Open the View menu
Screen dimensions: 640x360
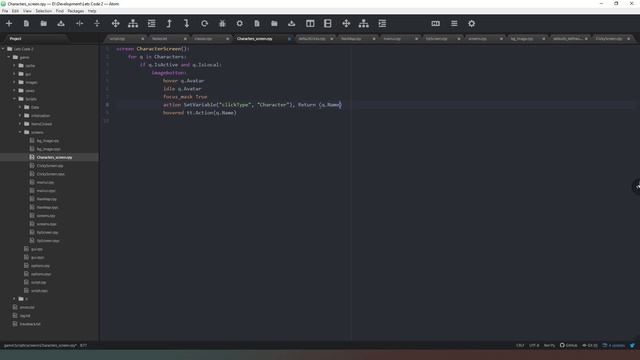point(27,11)
